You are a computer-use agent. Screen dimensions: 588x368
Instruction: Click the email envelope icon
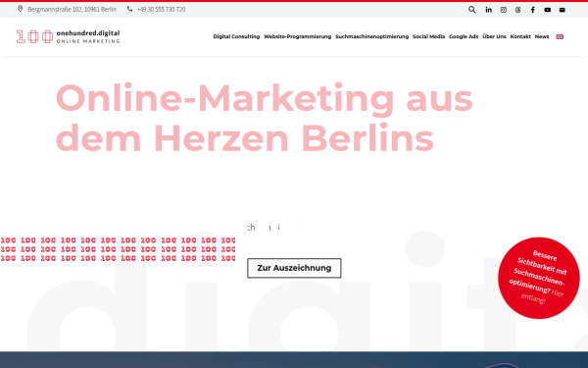tap(563, 10)
